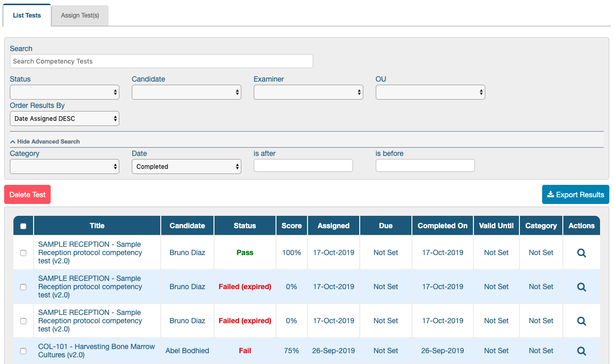View details of the Pass test row
The height and width of the screenshot is (364, 614).
581,253
